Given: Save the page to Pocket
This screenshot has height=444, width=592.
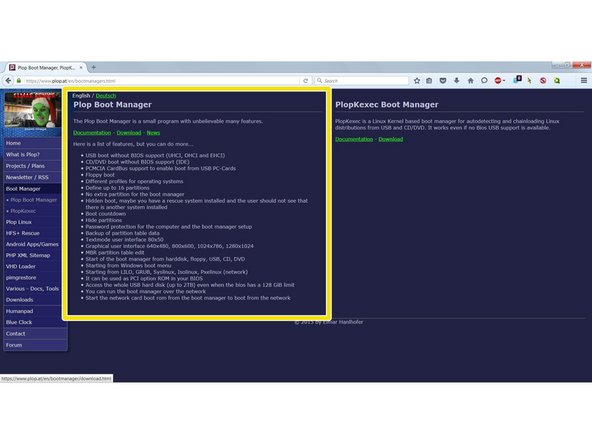Looking at the screenshot, I should 443,80.
